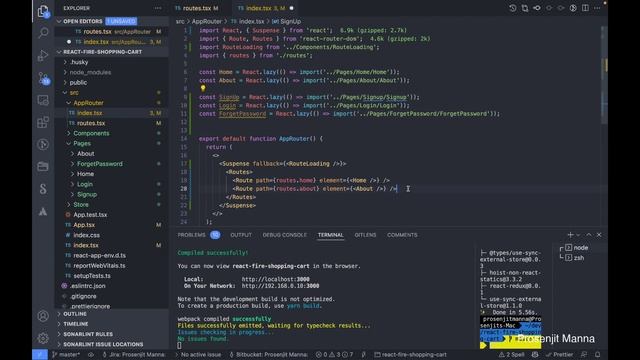Expand the Outline section
Screen dimensions: 640x360
tap(111, 314)
